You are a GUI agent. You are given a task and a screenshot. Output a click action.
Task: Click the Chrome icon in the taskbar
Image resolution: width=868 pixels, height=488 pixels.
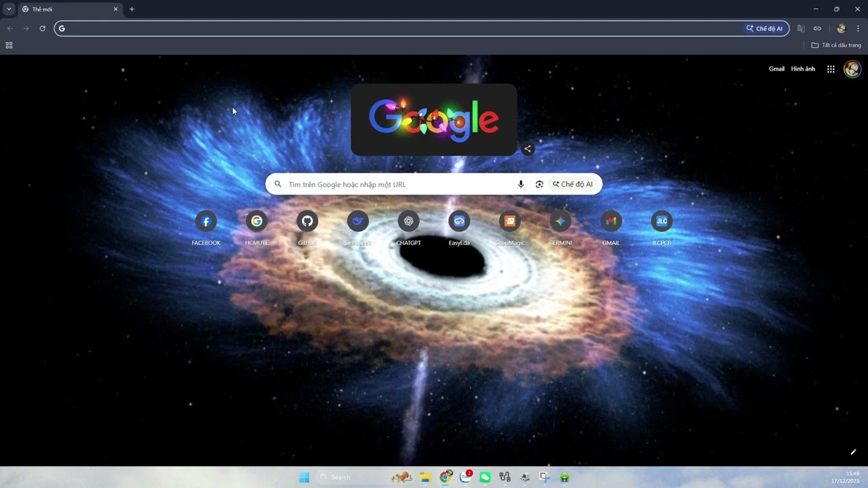(x=446, y=477)
